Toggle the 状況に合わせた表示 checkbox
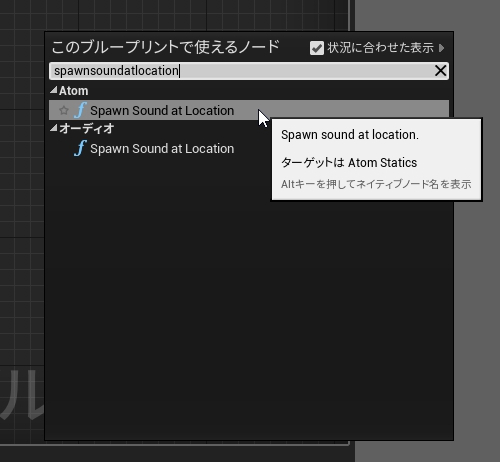The width and height of the screenshot is (500, 462). 317,48
